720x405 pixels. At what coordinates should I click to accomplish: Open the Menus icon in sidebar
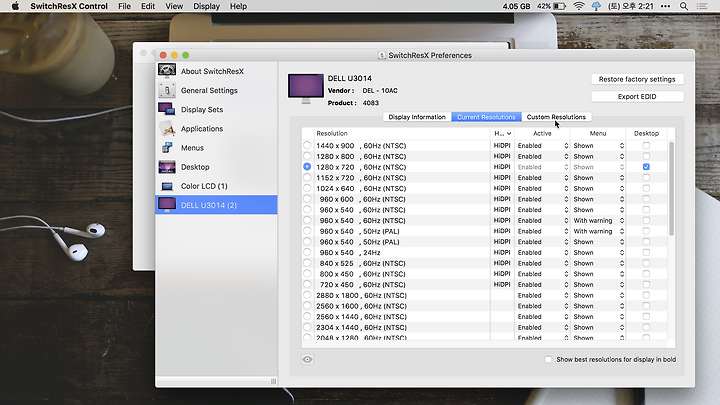tap(167, 148)
